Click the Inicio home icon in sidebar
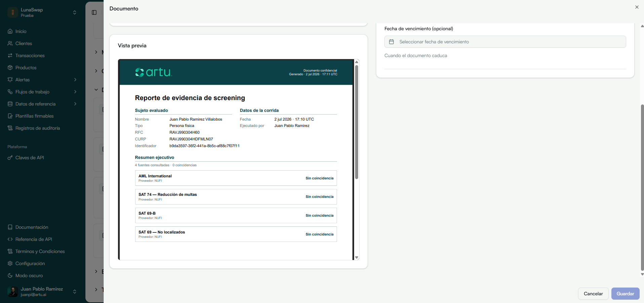Image resolution: width=644 pixels, height=303 pixels. click(10, 31)
